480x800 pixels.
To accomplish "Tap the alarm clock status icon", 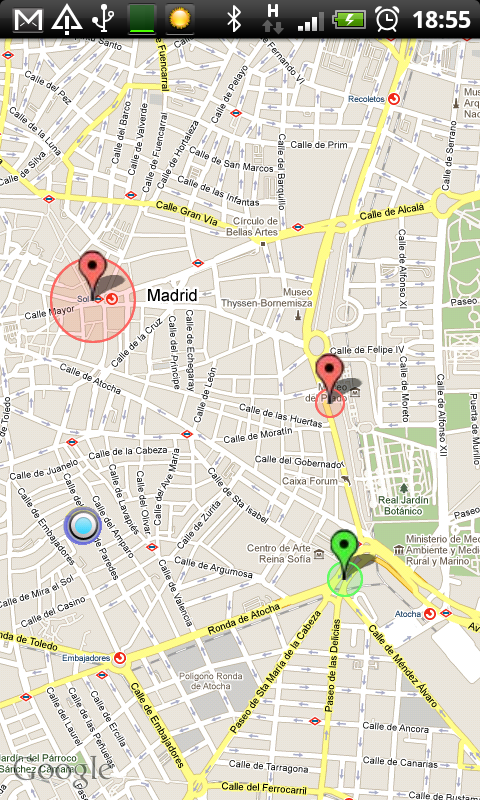I will tap(387, 19).
